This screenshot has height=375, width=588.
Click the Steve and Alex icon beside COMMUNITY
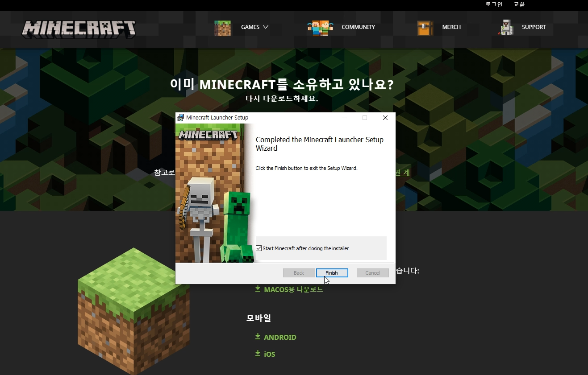pos(321,28)
